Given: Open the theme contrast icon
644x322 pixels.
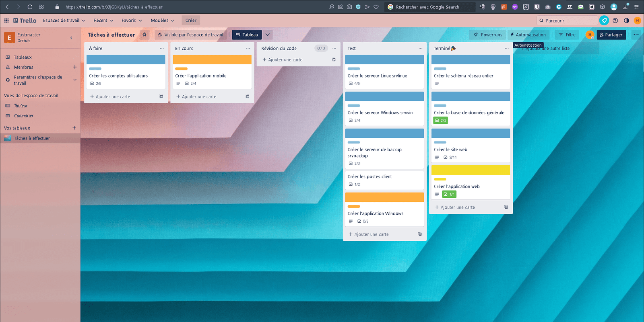Looking at the screenshot, I should point(626,21).
